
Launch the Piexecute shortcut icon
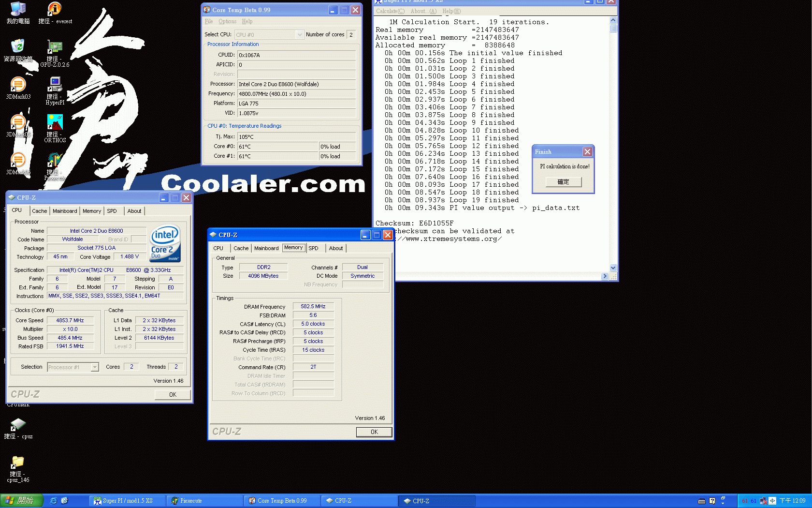click(x=55, y=160)
